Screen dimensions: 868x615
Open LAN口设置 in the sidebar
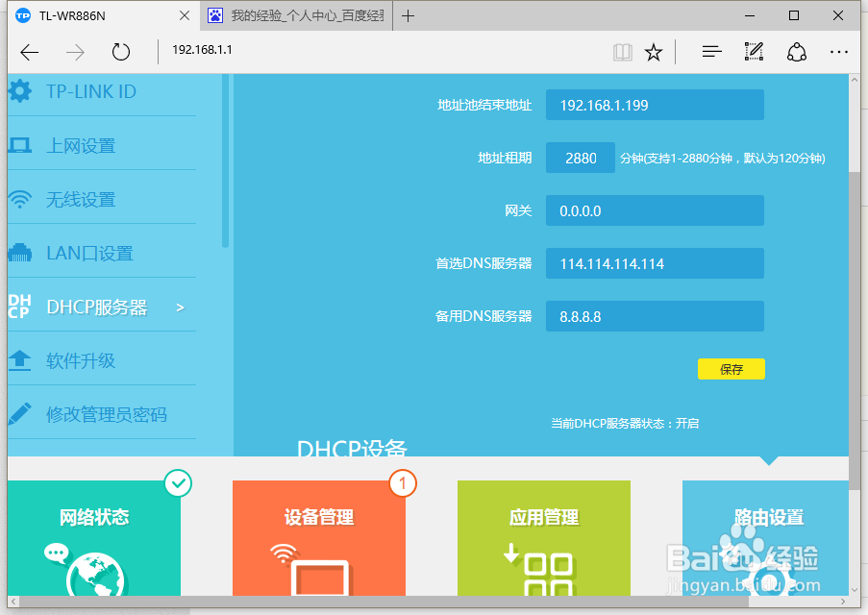pos(89,253)
